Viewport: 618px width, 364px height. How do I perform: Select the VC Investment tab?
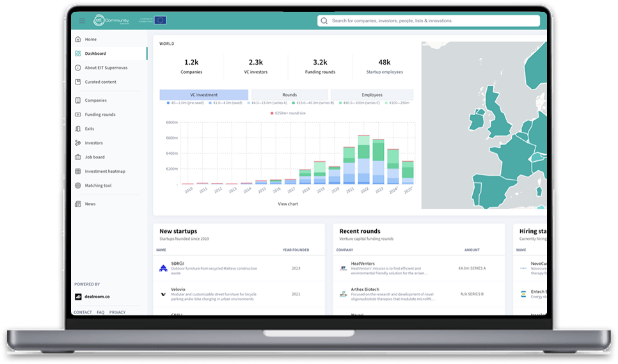click(203, 95)
